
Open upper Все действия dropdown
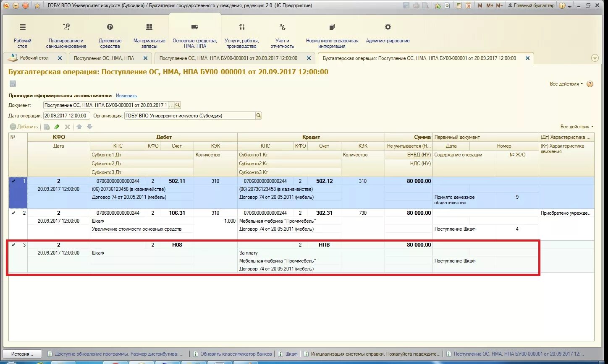[x=566, y=84]
